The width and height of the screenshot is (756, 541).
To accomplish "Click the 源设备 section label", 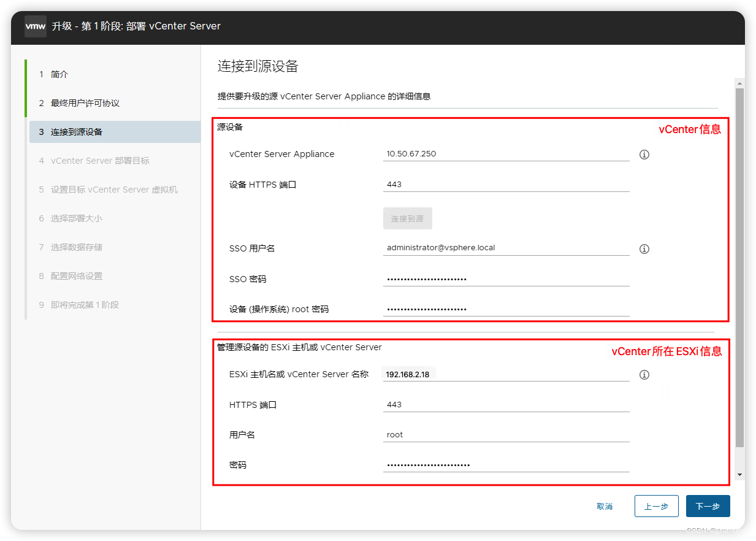I will point(230,127).
